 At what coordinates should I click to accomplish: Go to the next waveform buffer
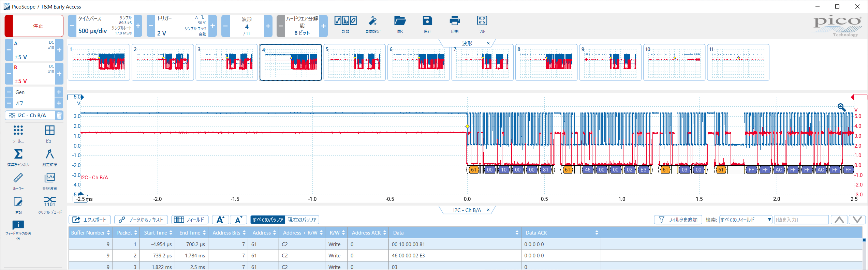click(268, 26)
